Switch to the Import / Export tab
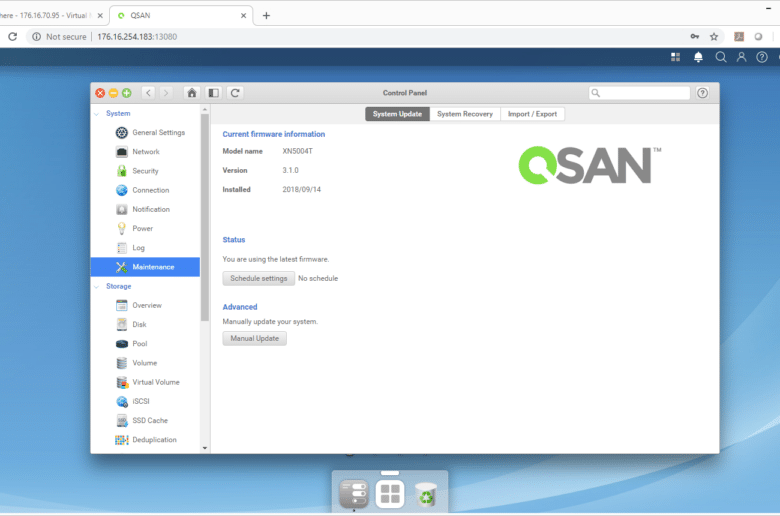The width and height of the screenshot is (780, 516). [x=532, y=114]
